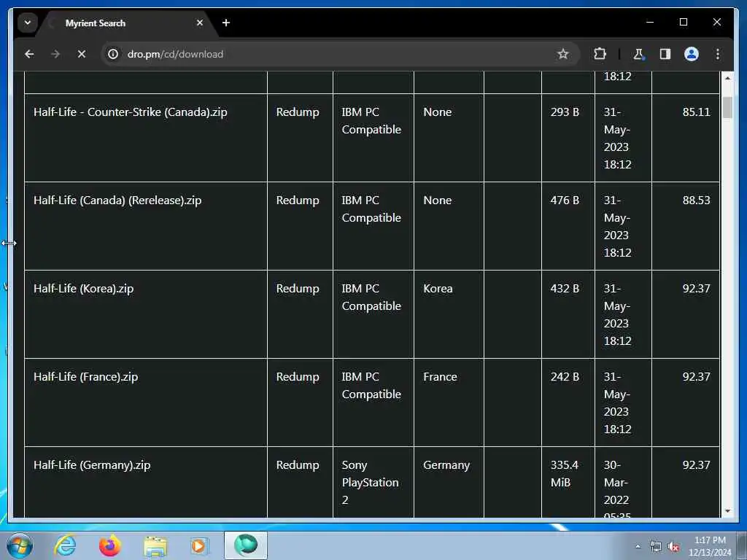The height and width of the screenshot is (560, 747).
Task: Stop loading the page
Action: point(82,54)
